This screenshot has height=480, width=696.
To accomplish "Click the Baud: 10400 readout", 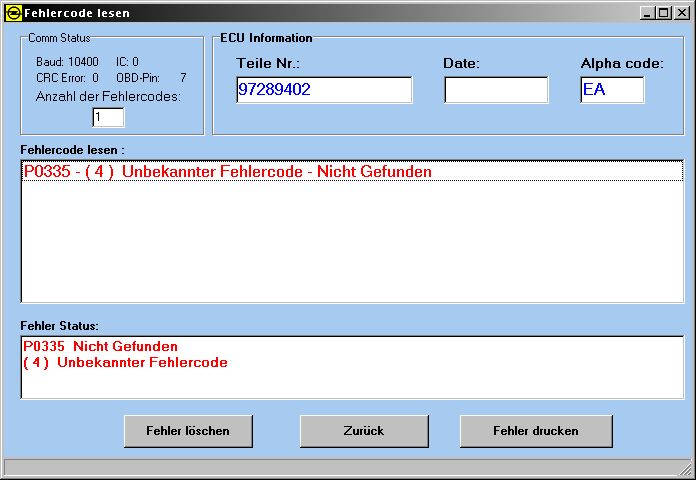I will coord(67,62).
